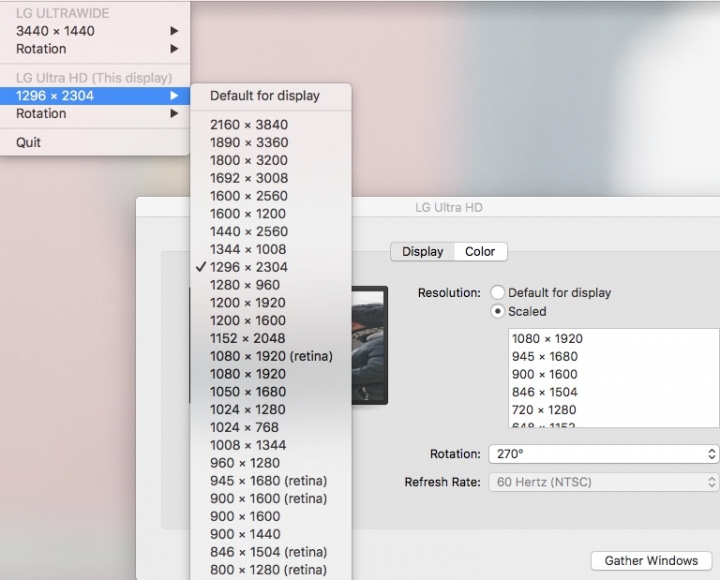
Task: Choose 846 × 1504 in scaled list
Action: [x=614, y=392]
